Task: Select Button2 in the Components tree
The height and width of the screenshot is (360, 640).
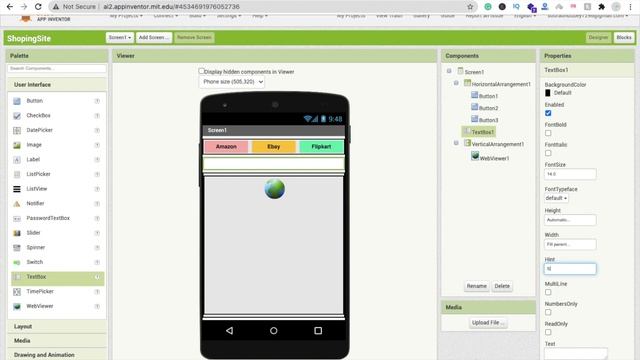Action: click(x=484, y=108)
